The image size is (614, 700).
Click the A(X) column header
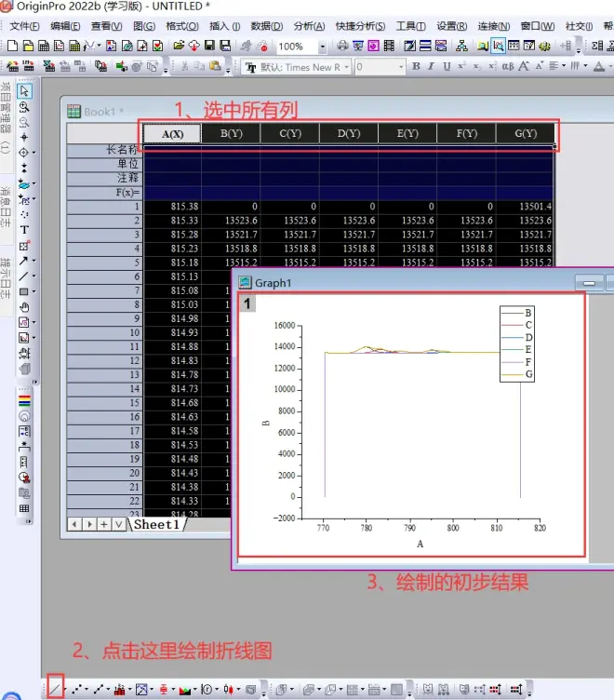[172, 134]
